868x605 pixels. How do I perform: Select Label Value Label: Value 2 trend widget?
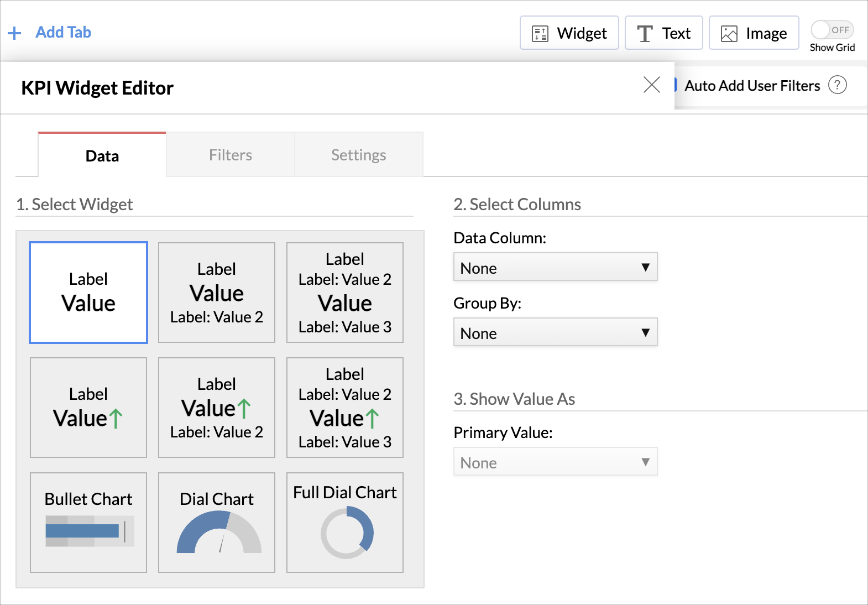(x=217, y=408)
